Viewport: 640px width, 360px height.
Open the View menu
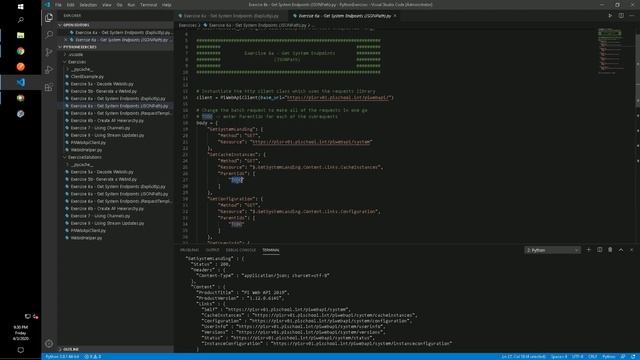click(x=107, y=5)
